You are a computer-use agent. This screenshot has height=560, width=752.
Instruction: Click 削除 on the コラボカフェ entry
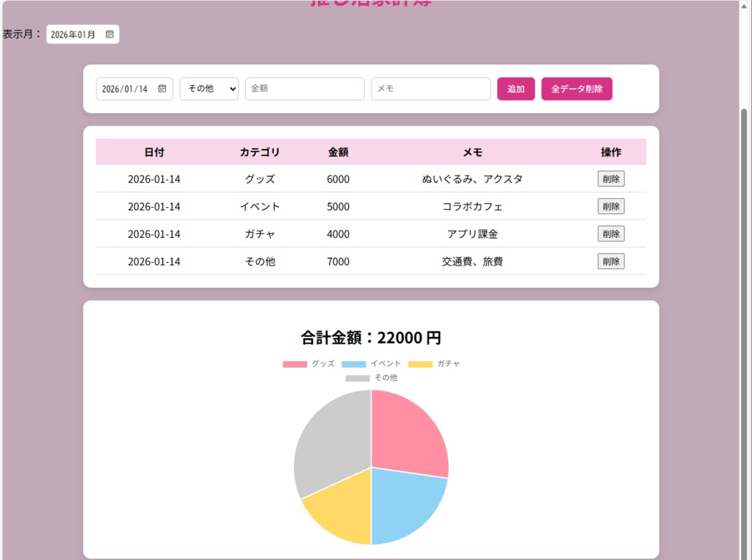pos(610,206)
